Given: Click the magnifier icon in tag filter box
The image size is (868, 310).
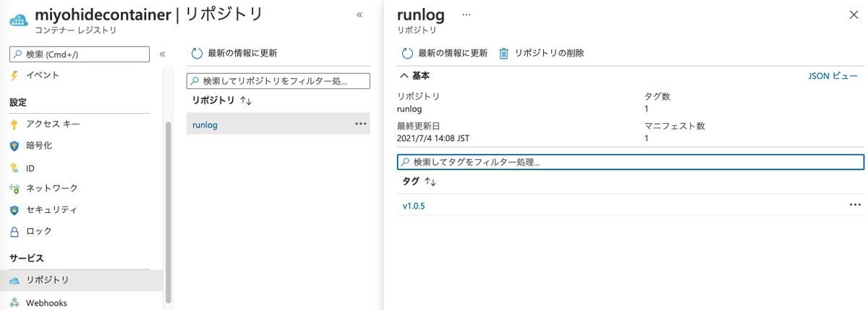Looking at the screenshot, I should coord(406,162).
